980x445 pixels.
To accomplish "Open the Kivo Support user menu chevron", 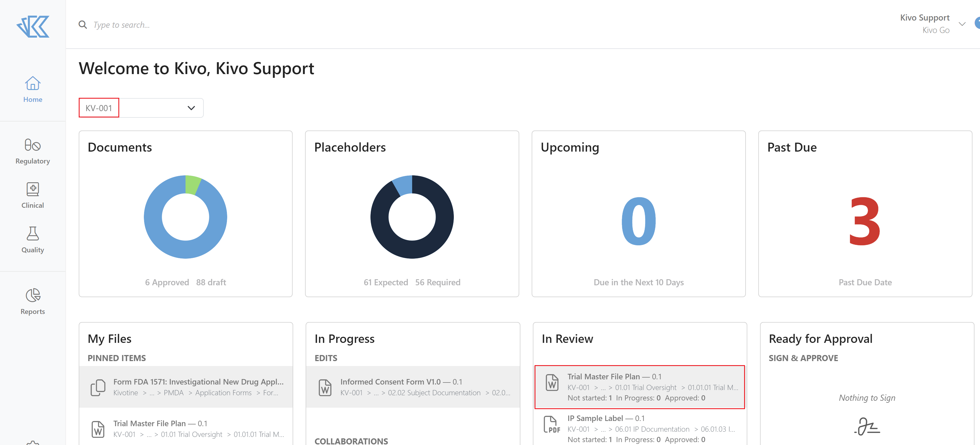I will (x=962, y=24).
